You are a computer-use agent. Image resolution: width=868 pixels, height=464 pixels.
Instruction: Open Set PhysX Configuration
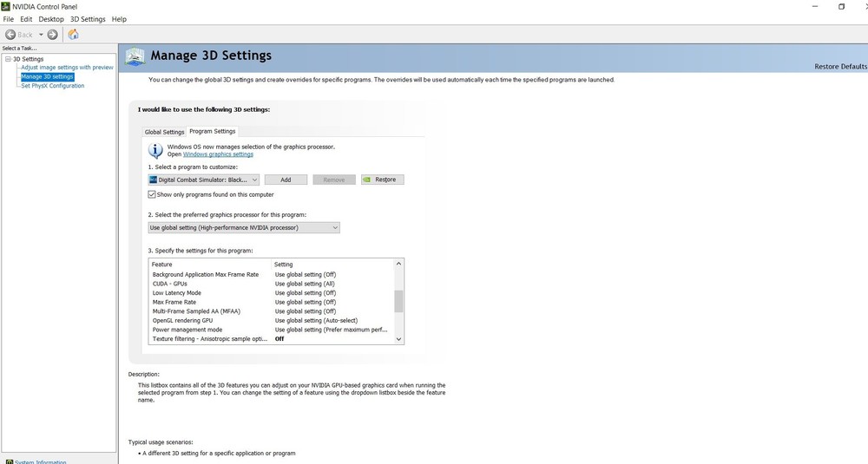53,86
